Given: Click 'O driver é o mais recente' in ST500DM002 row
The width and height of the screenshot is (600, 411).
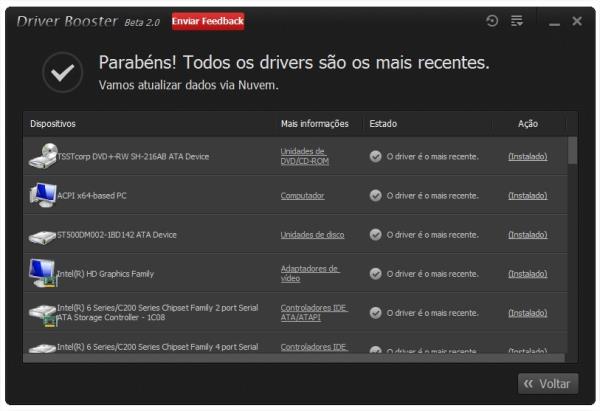Looking at the screenshot, I should pos(432,235).
